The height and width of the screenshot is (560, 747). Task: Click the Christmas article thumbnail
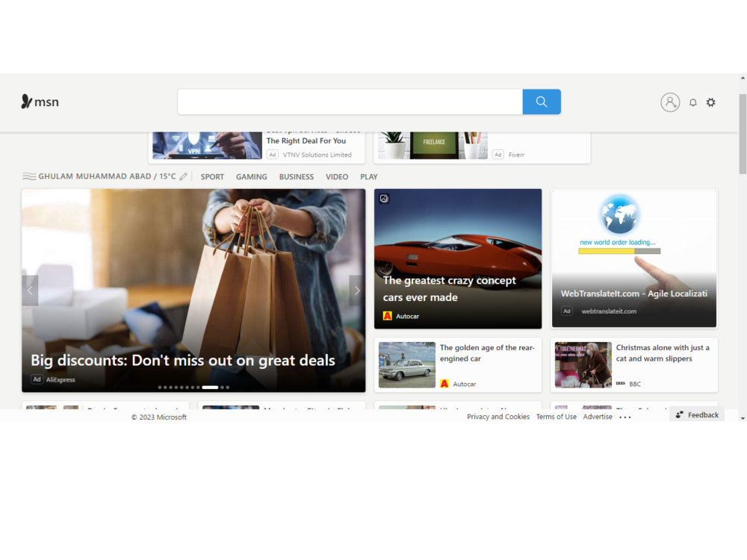583,365
